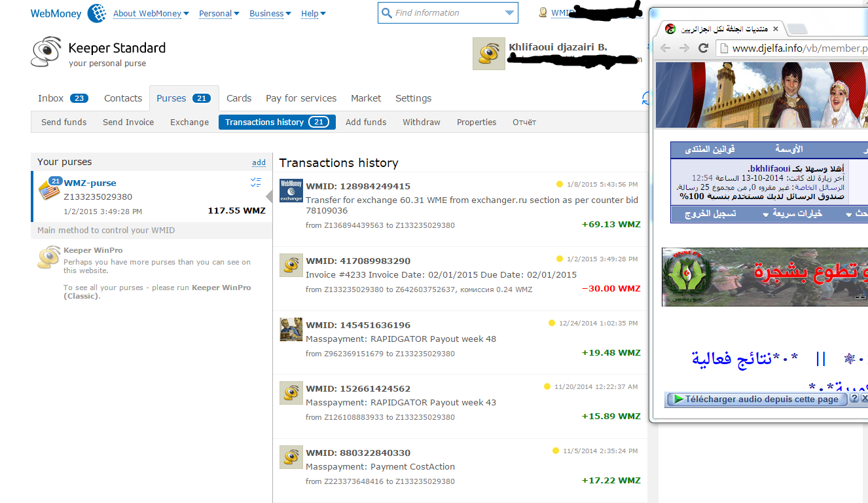Select the Purses tab

tap(183, 98)
